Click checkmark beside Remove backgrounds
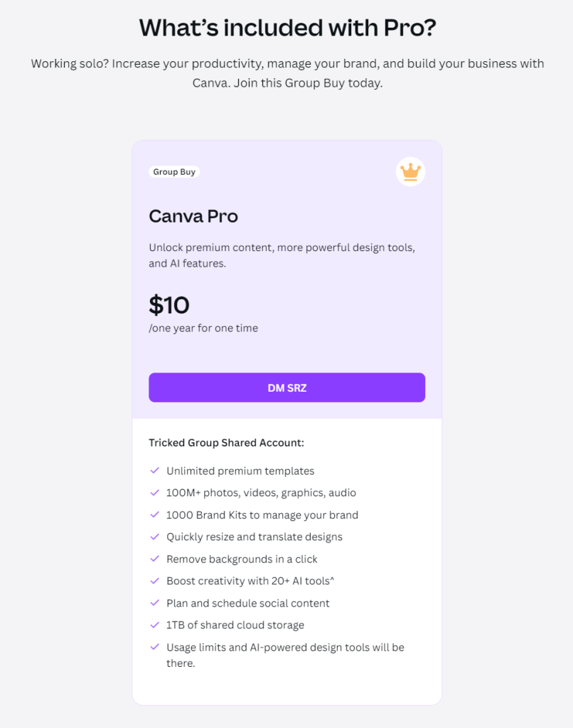 [154, 559]
